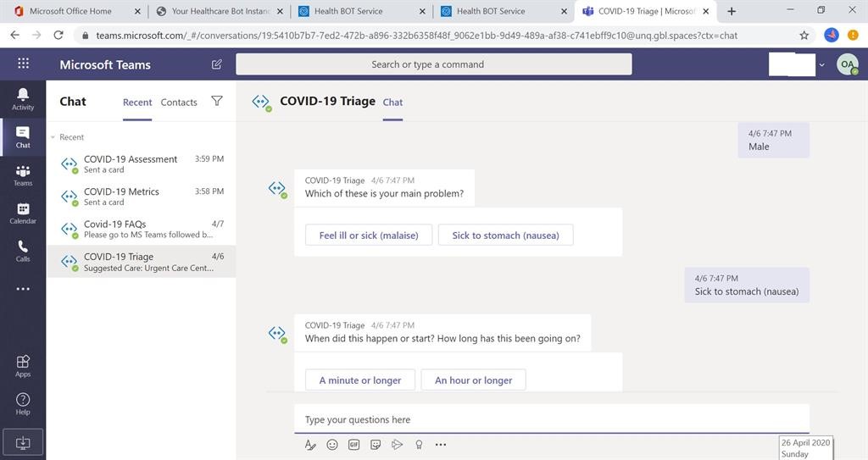Viewport: 868px width, 460px height.
Task: Go back in browser history
Action: tap(15, 35)
